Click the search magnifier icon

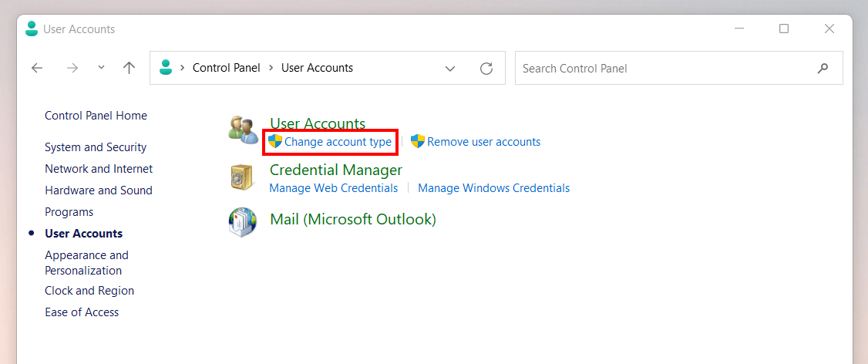(x=823, y=68)
